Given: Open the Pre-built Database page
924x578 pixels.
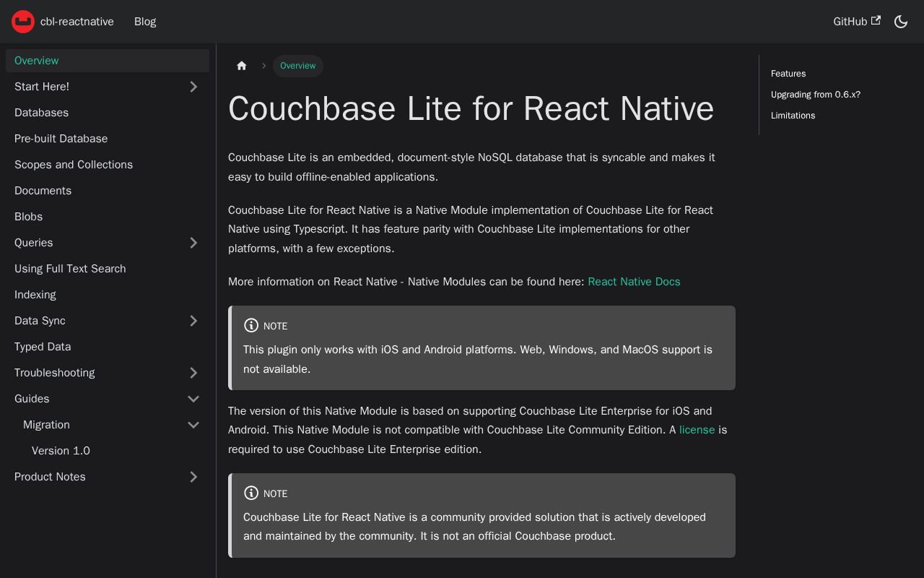Looking at the screenshot, I should point(108,139).
